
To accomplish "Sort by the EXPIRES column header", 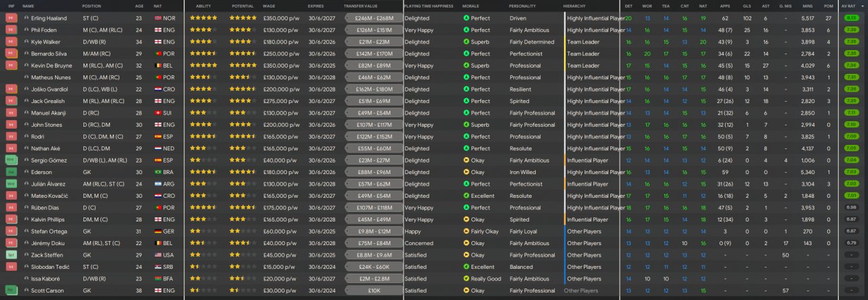I will [x=316, y=5].
